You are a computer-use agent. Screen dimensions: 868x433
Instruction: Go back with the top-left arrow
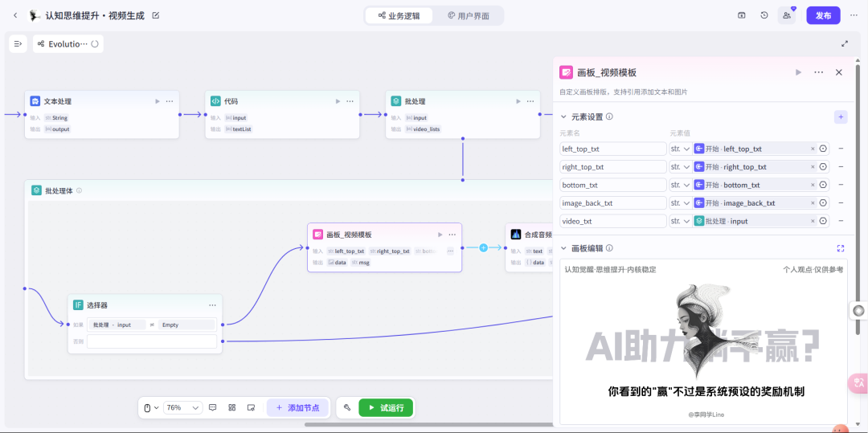point(15,15)
